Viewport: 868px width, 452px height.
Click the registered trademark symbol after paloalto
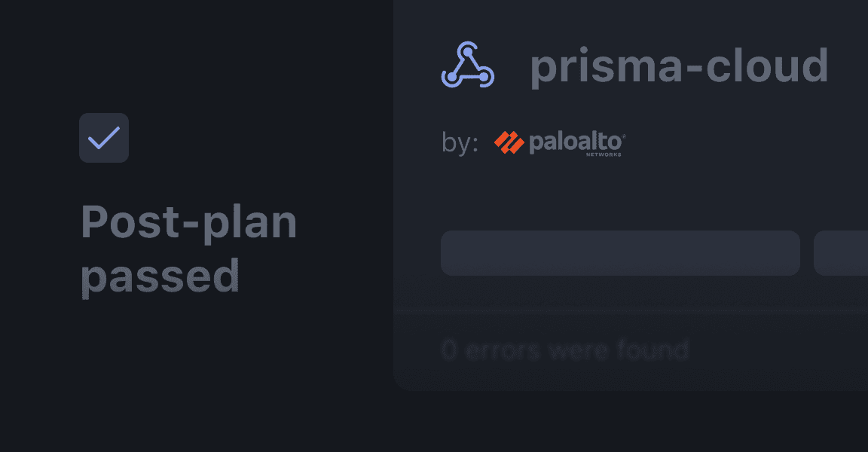[x=623, y=136]
